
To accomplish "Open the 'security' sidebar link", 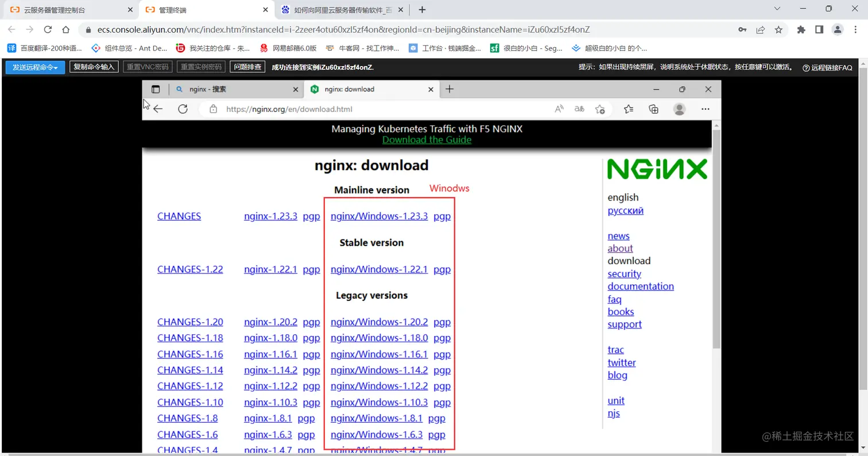I will click(625, 274).
